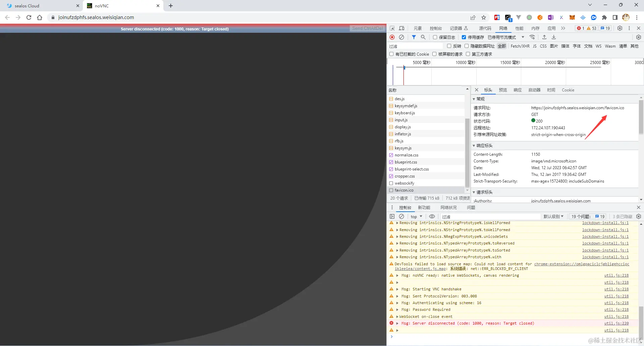Open DevTools main settings gear

click(x=620, y=28)
